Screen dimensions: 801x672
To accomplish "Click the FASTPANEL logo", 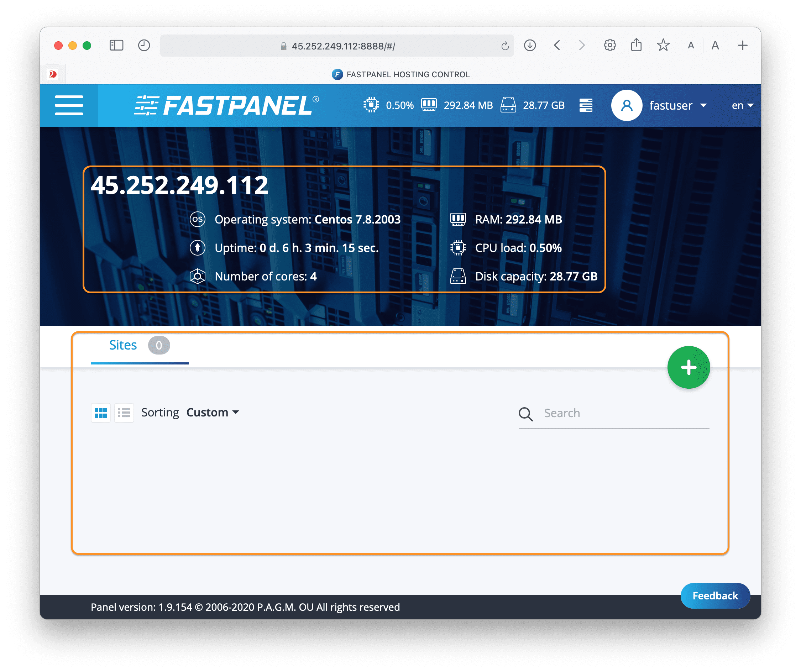I will coord(226,105).
